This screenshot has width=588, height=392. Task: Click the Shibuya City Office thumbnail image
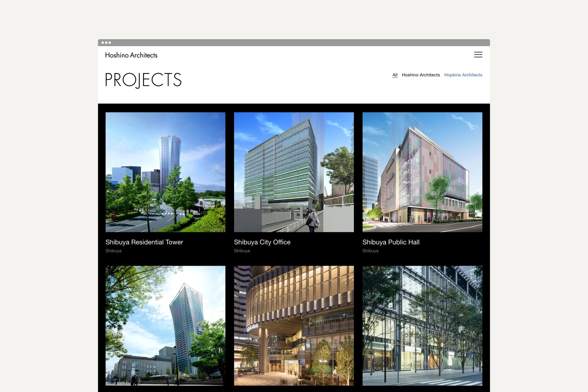[x=294, y=172]
